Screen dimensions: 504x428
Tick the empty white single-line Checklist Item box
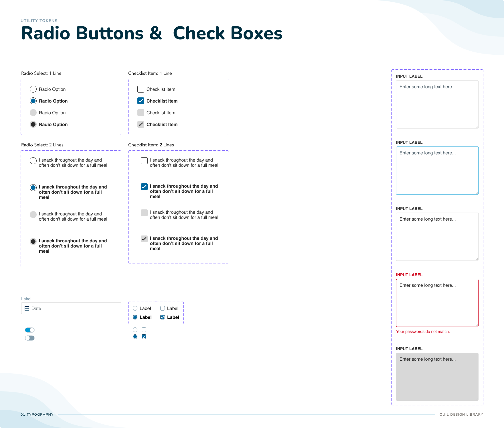coord(141,89)
